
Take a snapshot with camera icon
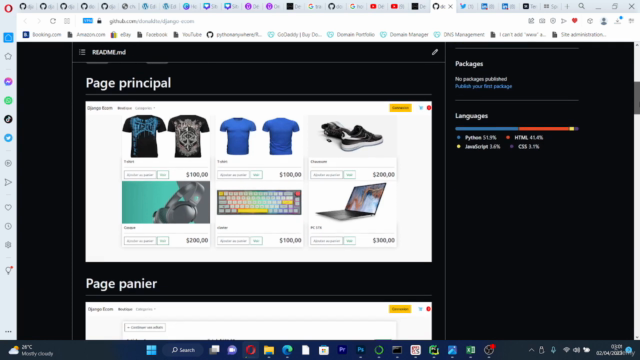(542, 21)
